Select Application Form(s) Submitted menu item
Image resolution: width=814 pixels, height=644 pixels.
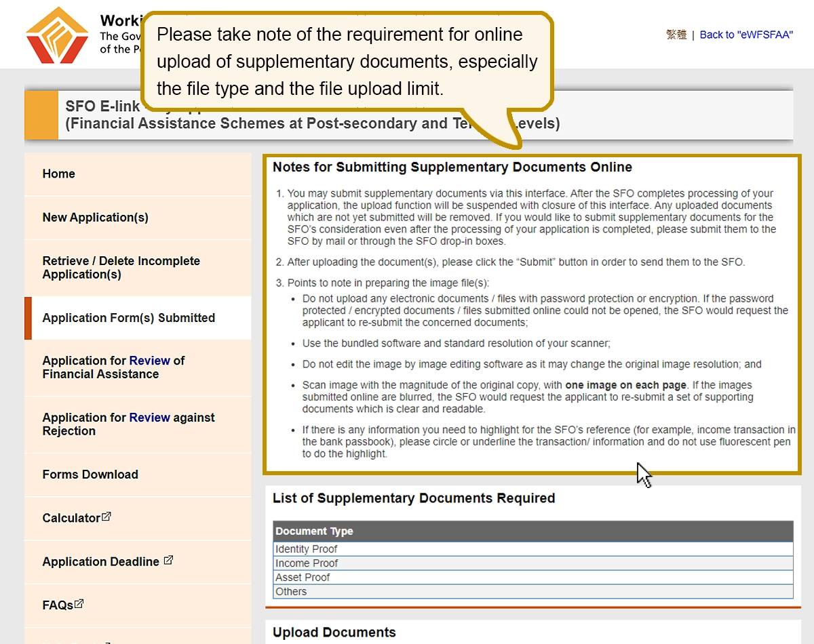point(128,318)
